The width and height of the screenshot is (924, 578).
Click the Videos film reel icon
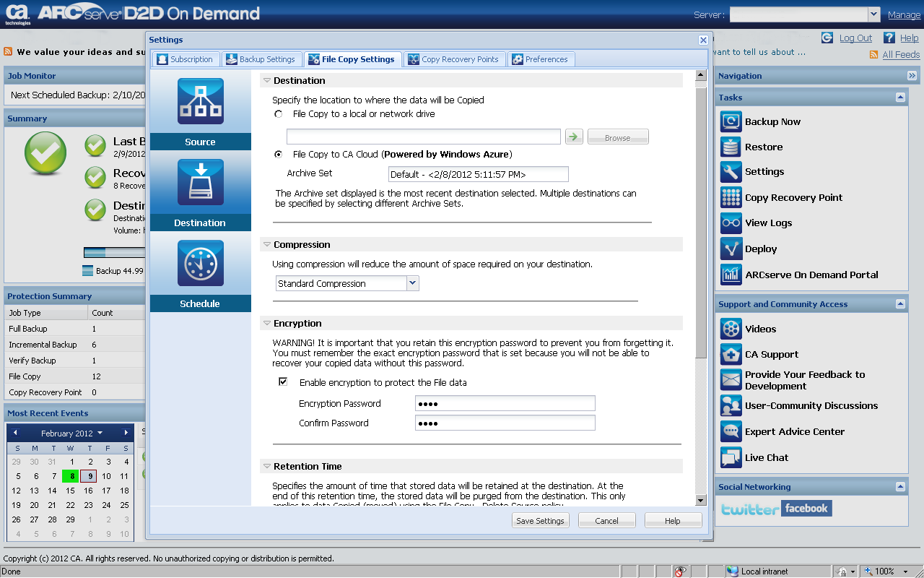pos(731,329)
